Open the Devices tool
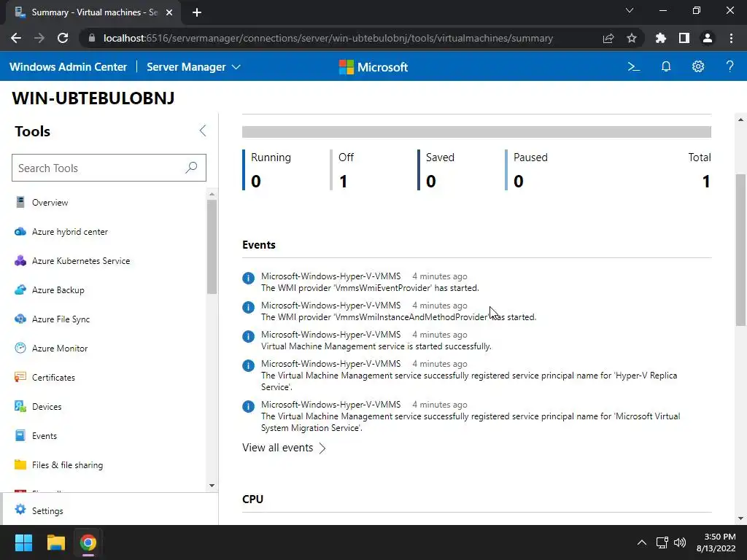This screenshot has height=560, width=747. [47, 407]
